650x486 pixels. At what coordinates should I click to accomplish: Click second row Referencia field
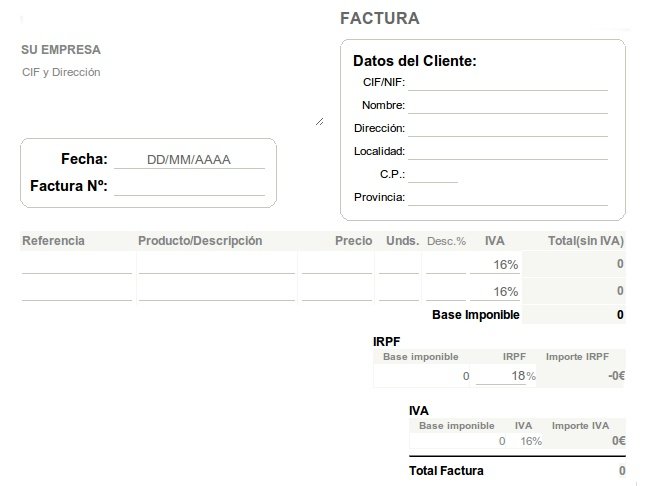coord(76,292)
